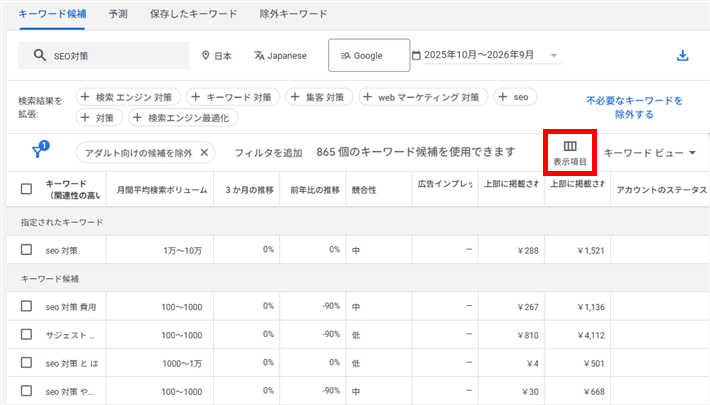Click 不必要なキーワードを除外する link
Image resolution: width=710 pixels, height=405 pixels.
(x=634, y=107)
